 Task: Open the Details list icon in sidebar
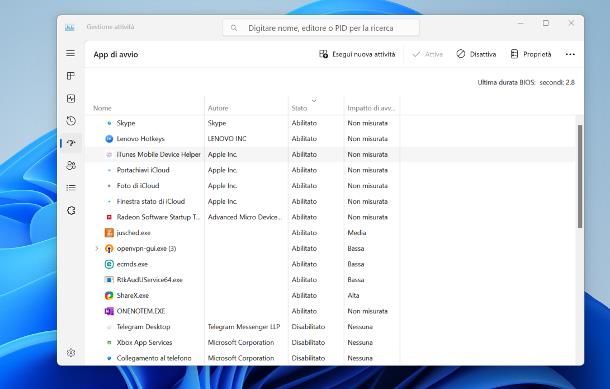click(x=71, y=188)
